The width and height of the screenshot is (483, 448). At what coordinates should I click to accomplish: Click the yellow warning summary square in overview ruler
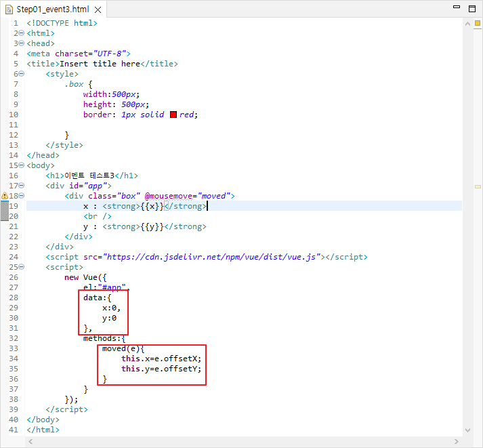coord(478,23)
